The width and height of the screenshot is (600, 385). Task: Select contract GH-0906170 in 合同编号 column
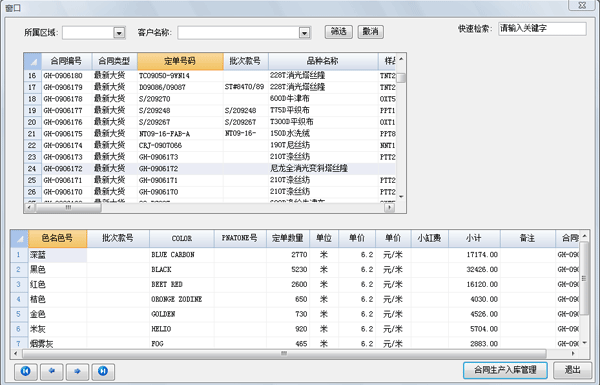66,192
